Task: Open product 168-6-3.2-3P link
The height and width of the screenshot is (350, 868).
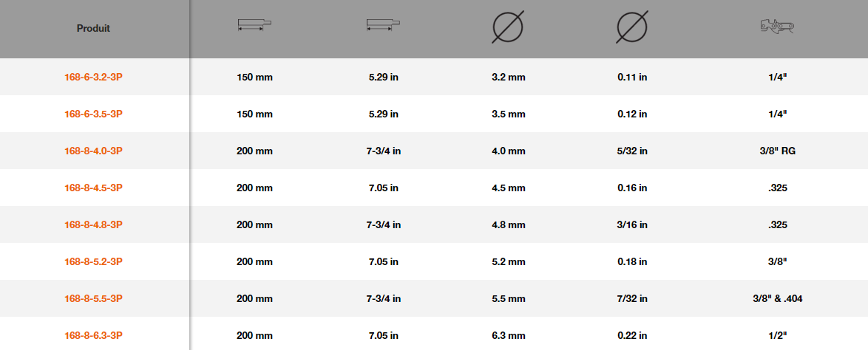Action: (x=94, y=78)
